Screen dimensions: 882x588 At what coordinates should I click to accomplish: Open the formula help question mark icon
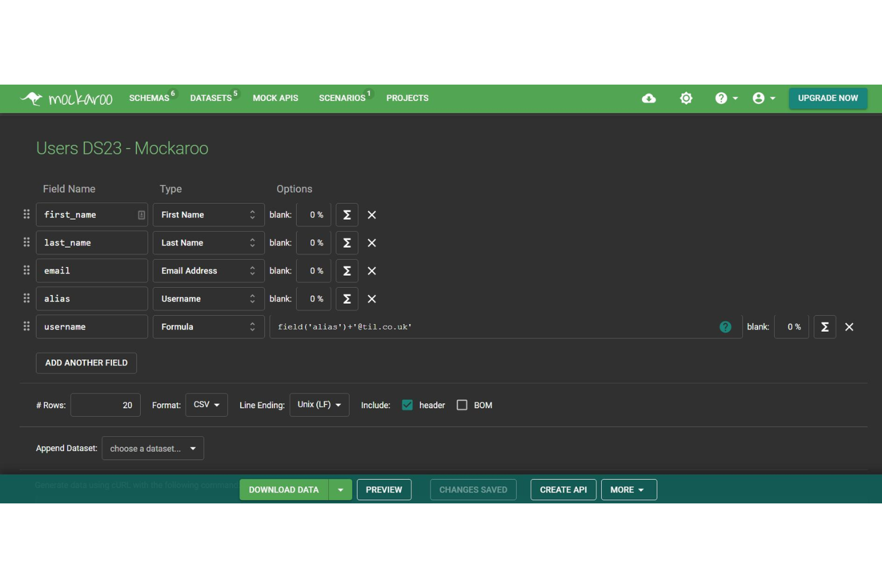pos(725,327)
